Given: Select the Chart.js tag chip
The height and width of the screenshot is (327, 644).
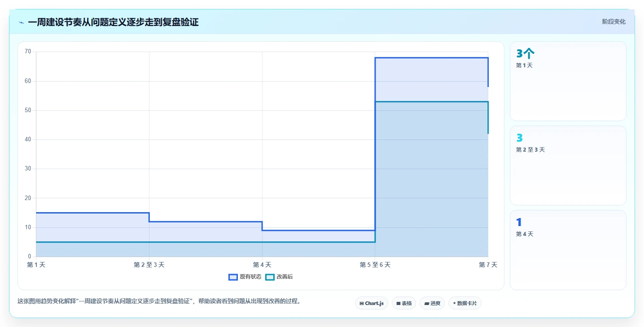Looking at the screenshot, I should pyautogui.click(x=372, y=303).
